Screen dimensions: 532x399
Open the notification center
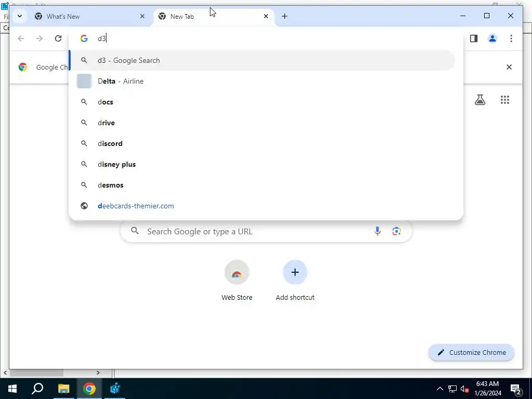(516, 389)
